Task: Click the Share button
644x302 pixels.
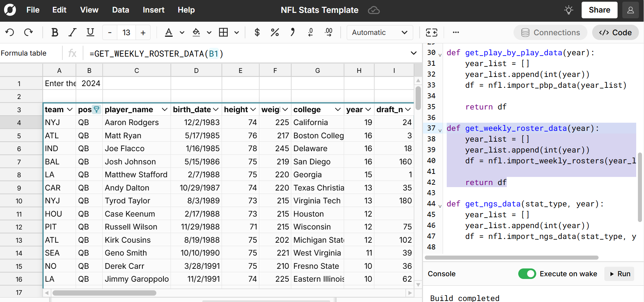Action: [599, 10]
